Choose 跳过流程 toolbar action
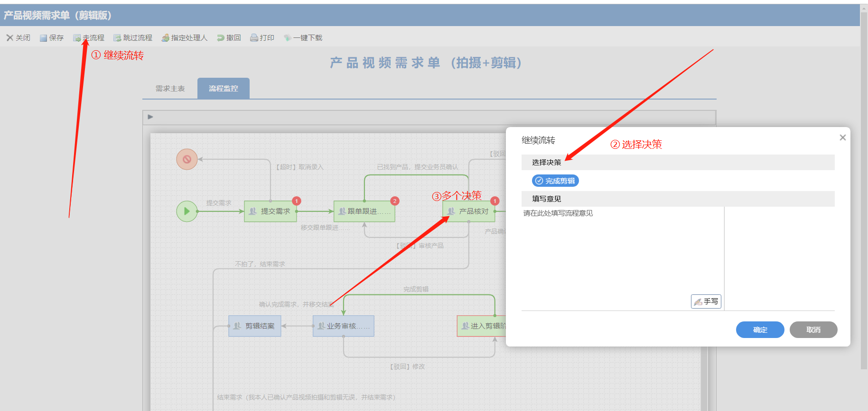The height and width of the screenshot is (411, 868). coord(133,38)
